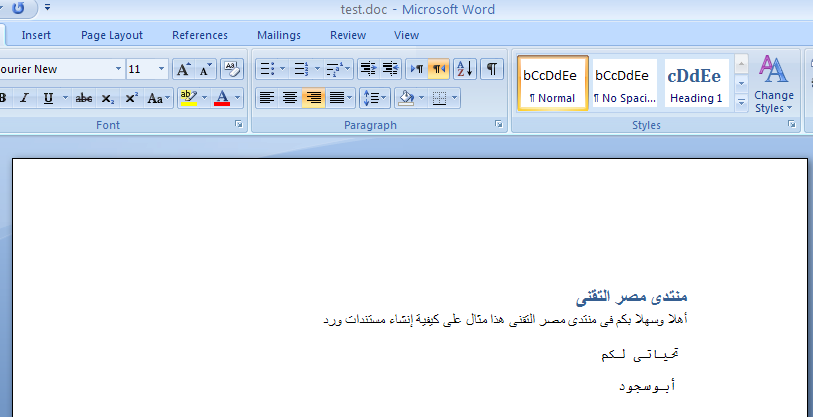Viewport: 813px width, 417px height.
Task: Open the Paragraph dialog launcher
Action: [x=498, y=124]
